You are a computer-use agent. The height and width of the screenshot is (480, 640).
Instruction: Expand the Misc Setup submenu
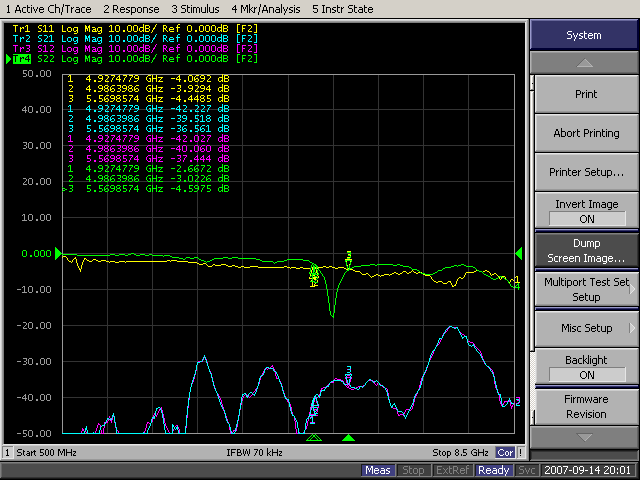click(584, 328)
